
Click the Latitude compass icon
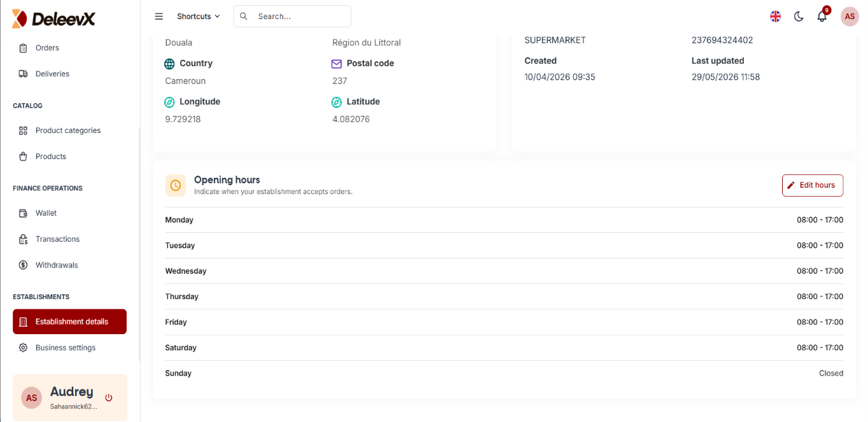337,102
